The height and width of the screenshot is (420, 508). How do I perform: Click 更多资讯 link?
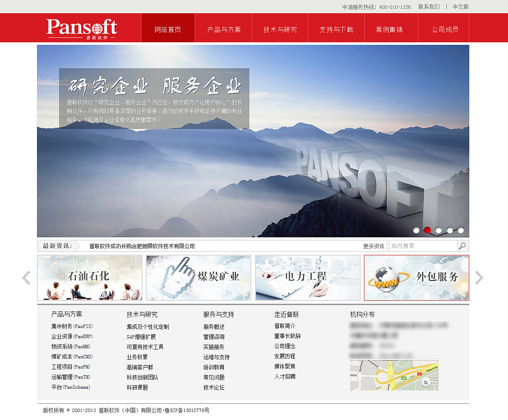(374, 246)
